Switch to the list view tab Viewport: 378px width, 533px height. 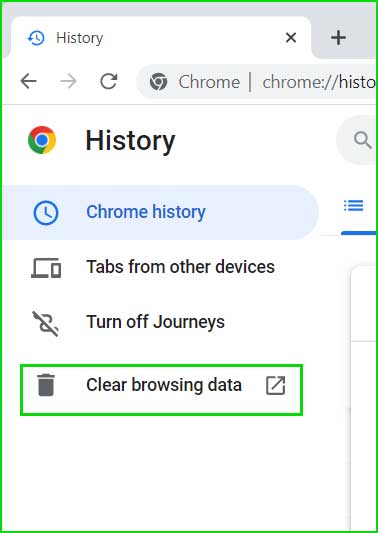(354, 206)
